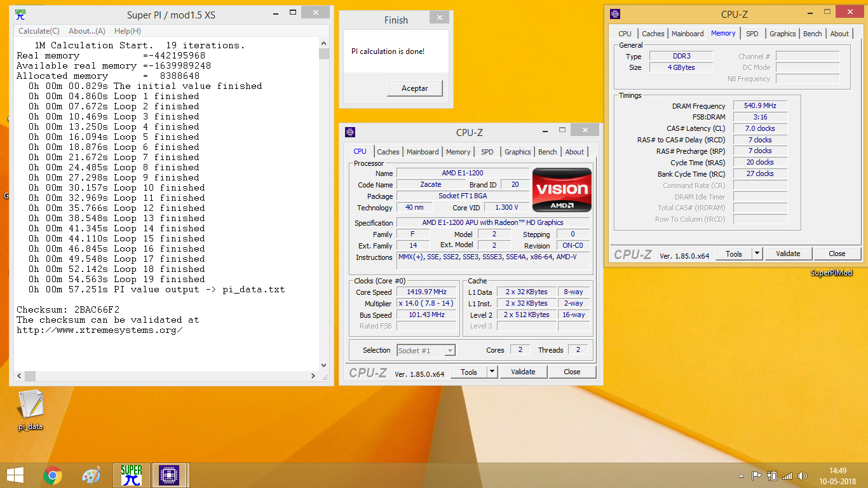Show hidden tray icons arrow
Image resolution: width=868 pixels, height=488 pixels.
(x=741, y=475)
